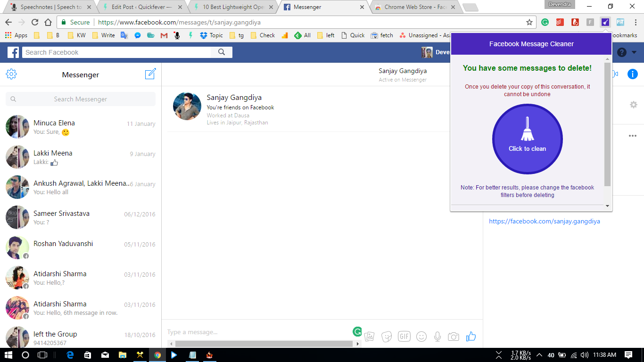Open Messenger settings gear in the sidebar

tap(11, 74)
